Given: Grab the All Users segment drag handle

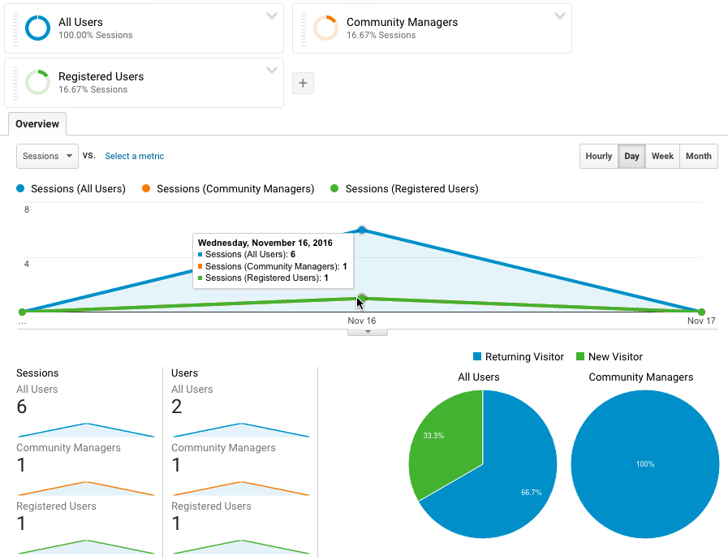Looking at the screenshot, I should click(15, 28).
